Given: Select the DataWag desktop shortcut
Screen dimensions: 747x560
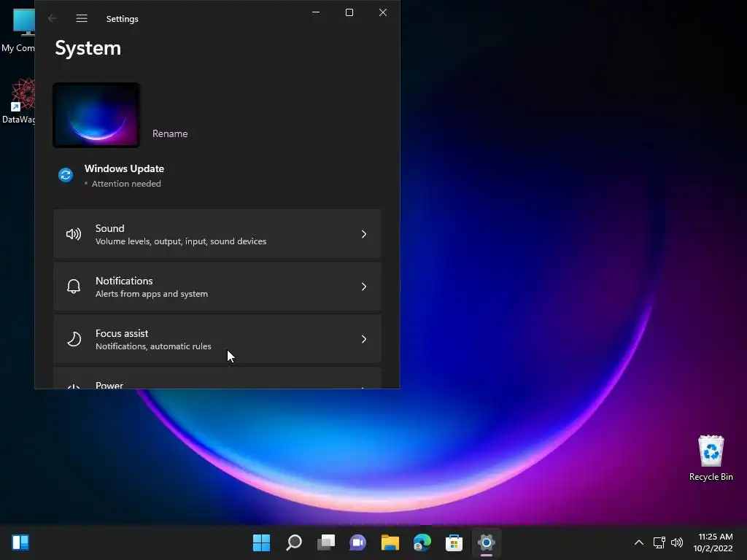Looking at the screenshot, I should click(18, 101).
